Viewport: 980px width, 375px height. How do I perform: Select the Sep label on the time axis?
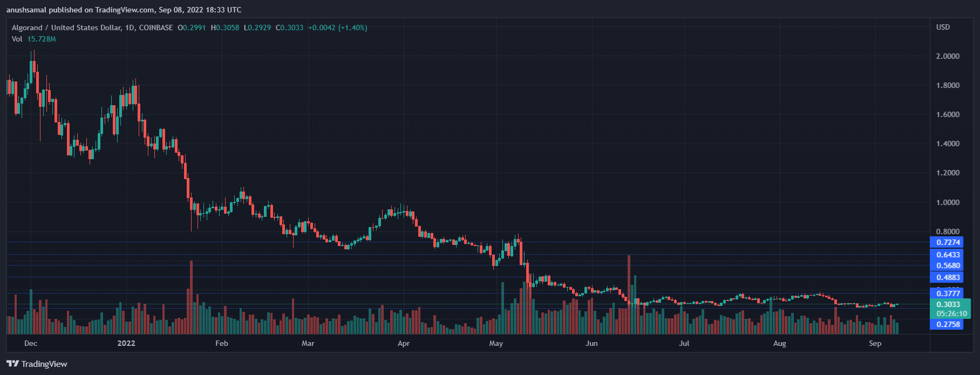point(875,343)
